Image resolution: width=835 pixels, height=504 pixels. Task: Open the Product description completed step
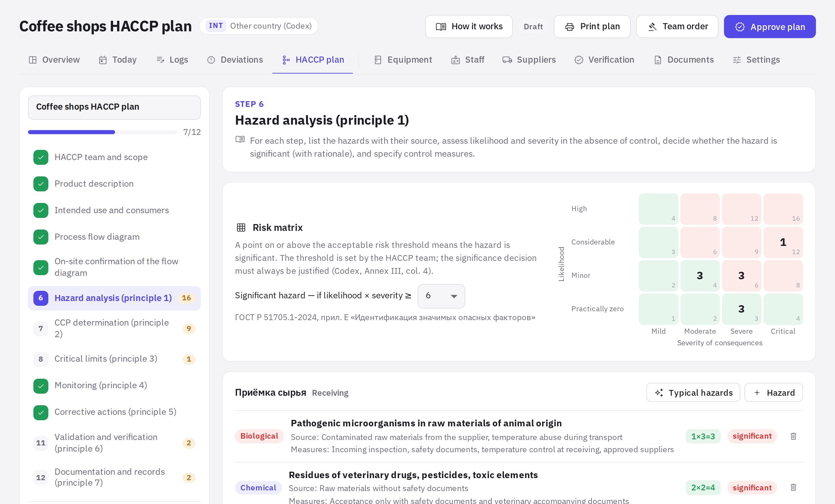pyautogui.click(x=114, y=184)
